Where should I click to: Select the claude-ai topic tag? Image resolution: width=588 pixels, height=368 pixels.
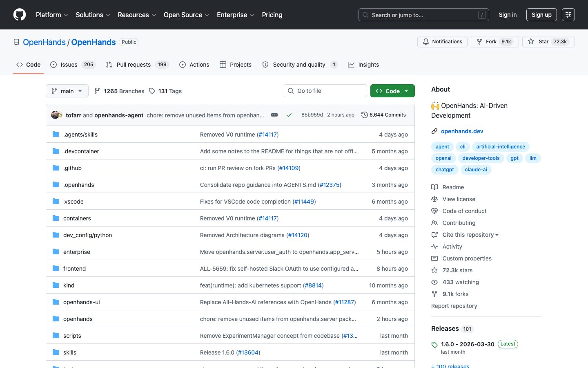point(476,170)
